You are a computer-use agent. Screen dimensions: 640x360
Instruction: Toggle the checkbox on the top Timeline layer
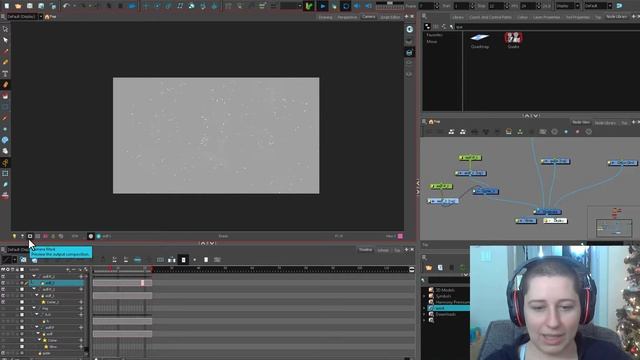[22, 276]
